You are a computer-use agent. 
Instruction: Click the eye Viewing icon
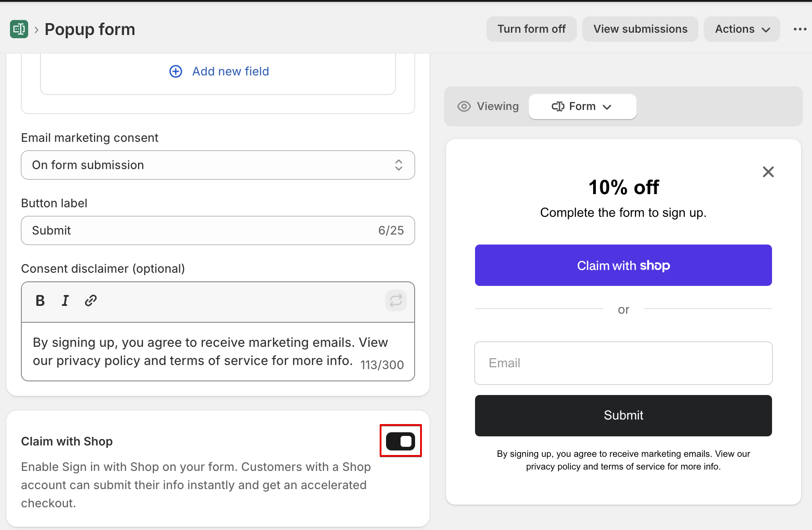(464, 106)
